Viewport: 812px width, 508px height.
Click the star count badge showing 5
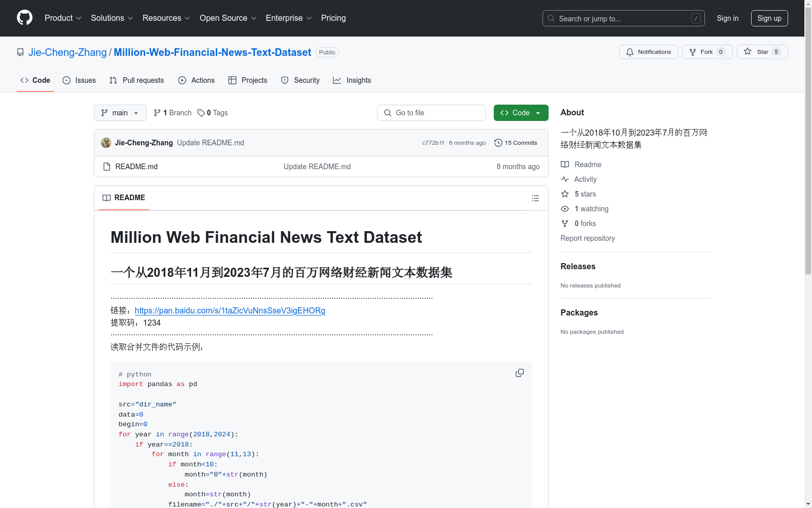click(776, 52)
